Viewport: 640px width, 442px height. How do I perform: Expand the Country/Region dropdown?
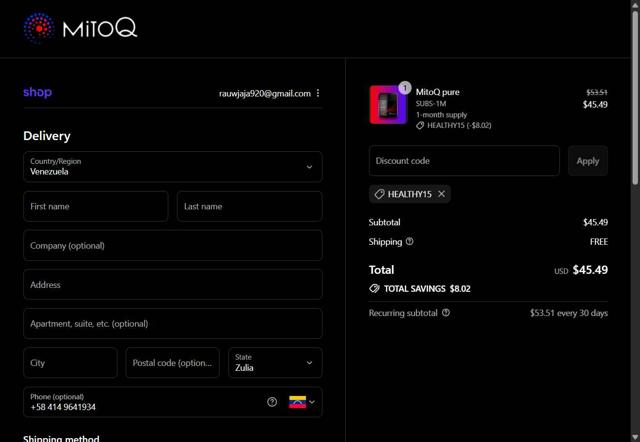click(x=173, y=167)
